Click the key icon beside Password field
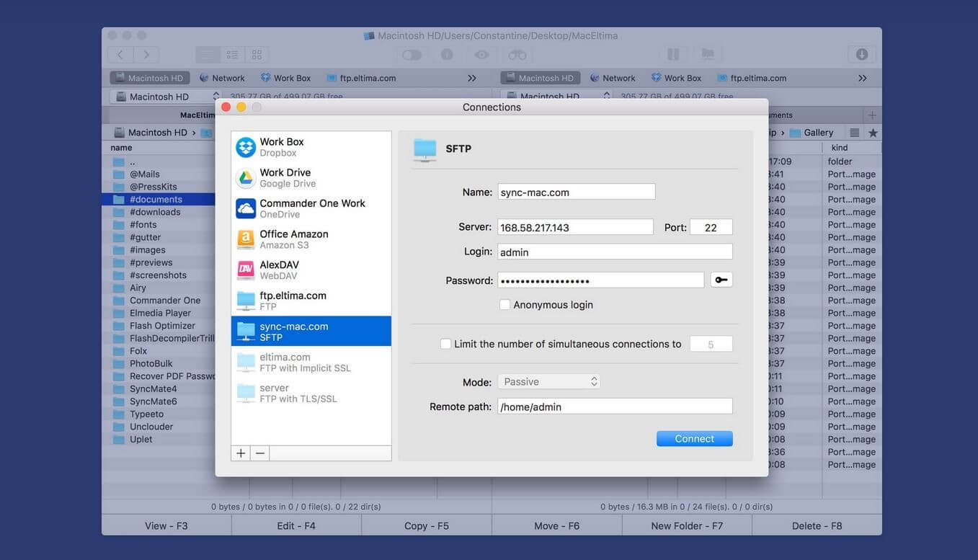The height and width of the screenshot is (560, 978). [721, 280]
